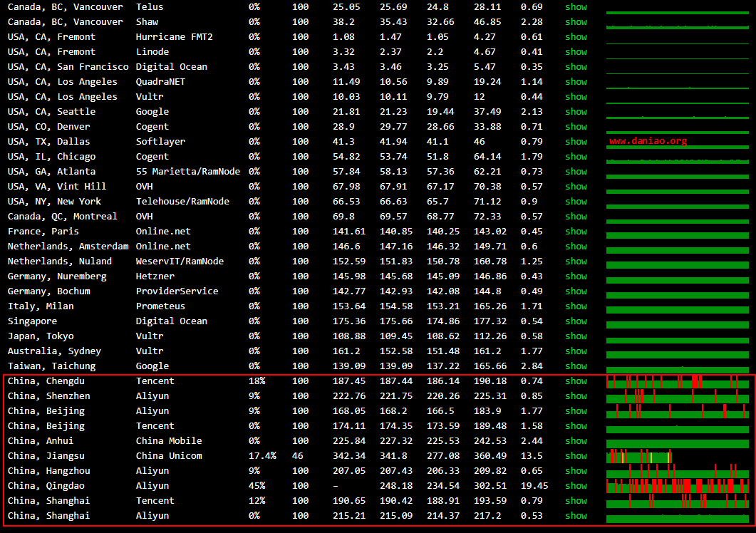This screenshot has width=756, height=533.
Task: Click the 'ProviderService' provider cell
Action: (177, 291)
